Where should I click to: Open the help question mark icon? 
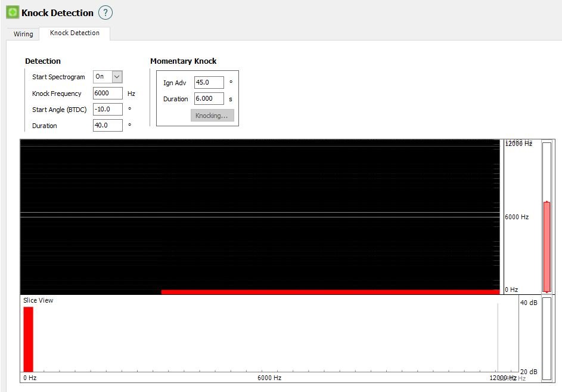click(105, 13)
